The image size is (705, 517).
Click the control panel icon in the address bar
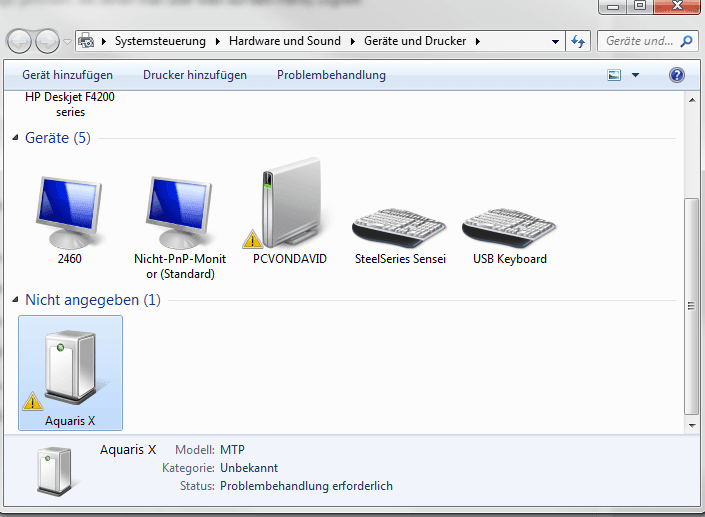pyautogui.click(x=86, y=41)
